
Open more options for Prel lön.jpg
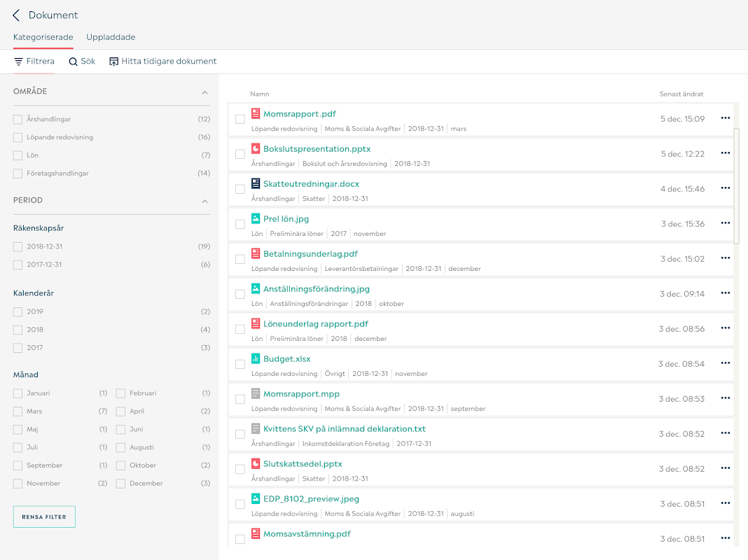tap(725, 223)
